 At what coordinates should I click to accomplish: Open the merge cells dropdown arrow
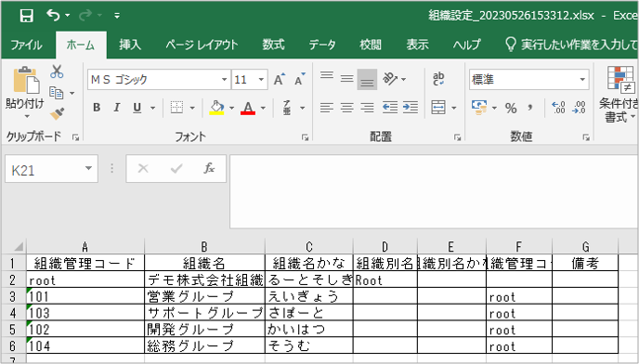[453, 108]
